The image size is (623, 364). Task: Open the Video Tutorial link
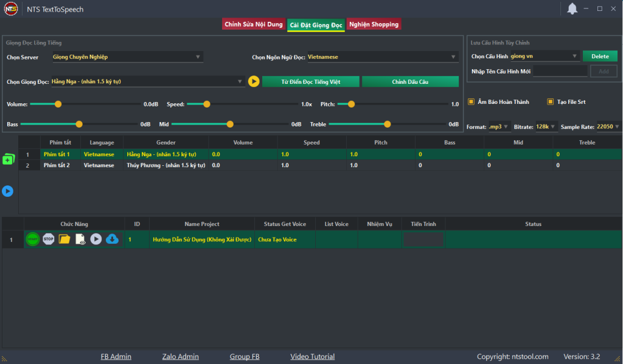312,357
